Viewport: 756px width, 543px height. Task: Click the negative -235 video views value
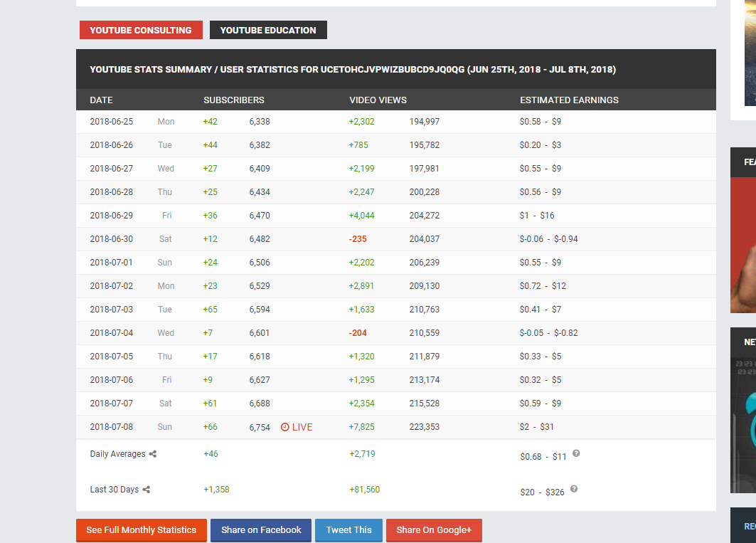pos(358,239)
